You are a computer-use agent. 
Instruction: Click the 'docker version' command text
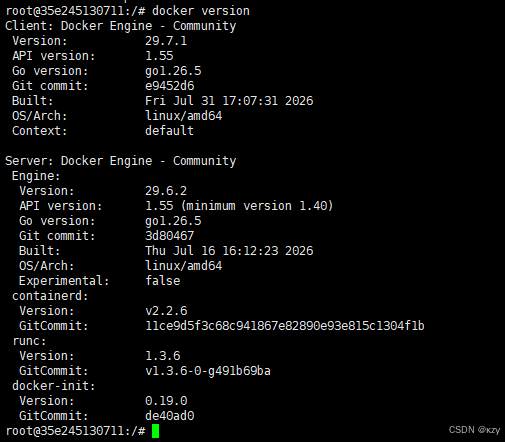point(201,11)
